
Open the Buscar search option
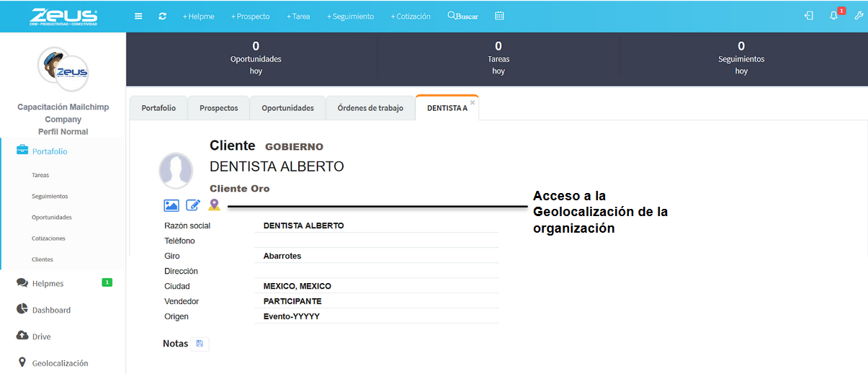coord(462,16)
